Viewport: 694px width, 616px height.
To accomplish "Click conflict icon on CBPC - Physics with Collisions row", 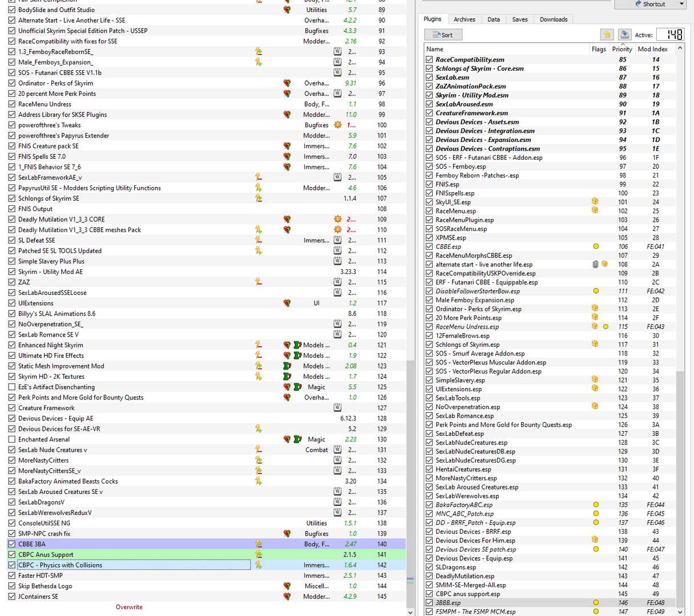I will [259, 565].
